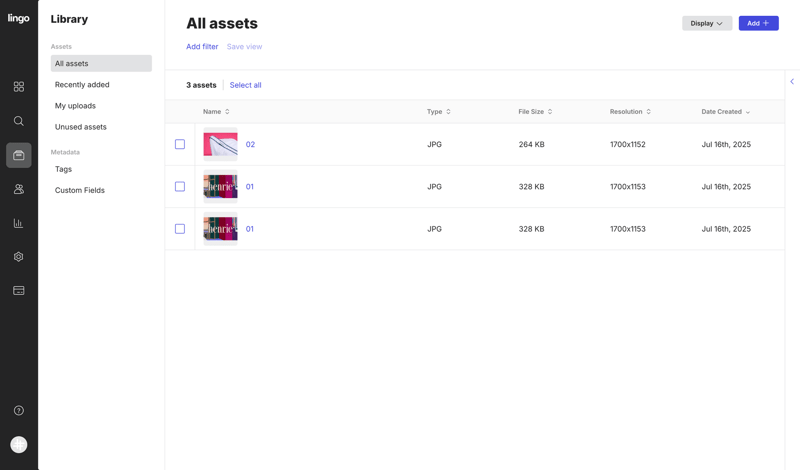Open the search magnifier icon in sidebar
Screen dimensions: 800x470
19,121
